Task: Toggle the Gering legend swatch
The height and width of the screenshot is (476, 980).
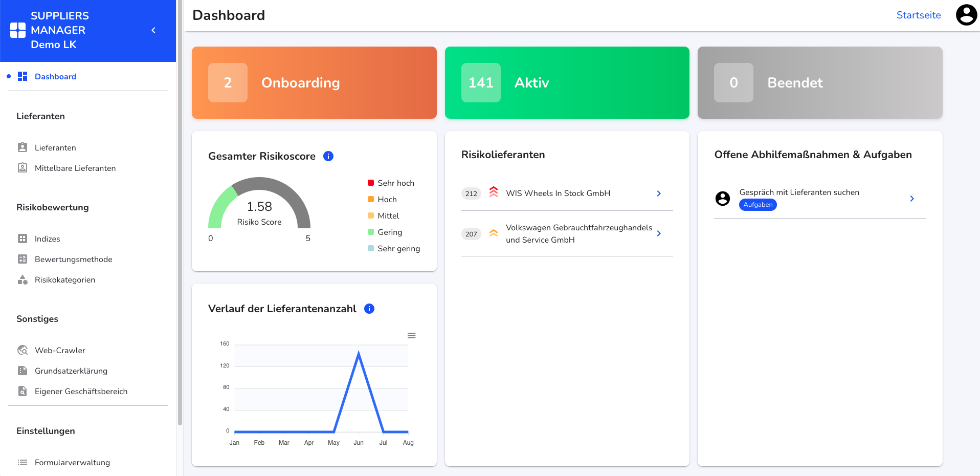Action: point(371,232)
